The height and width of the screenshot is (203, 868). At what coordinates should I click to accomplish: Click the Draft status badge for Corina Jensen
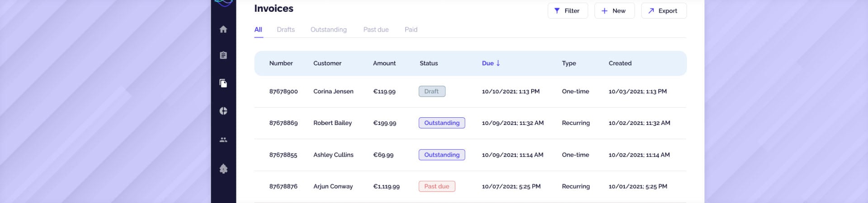point(432,92)
